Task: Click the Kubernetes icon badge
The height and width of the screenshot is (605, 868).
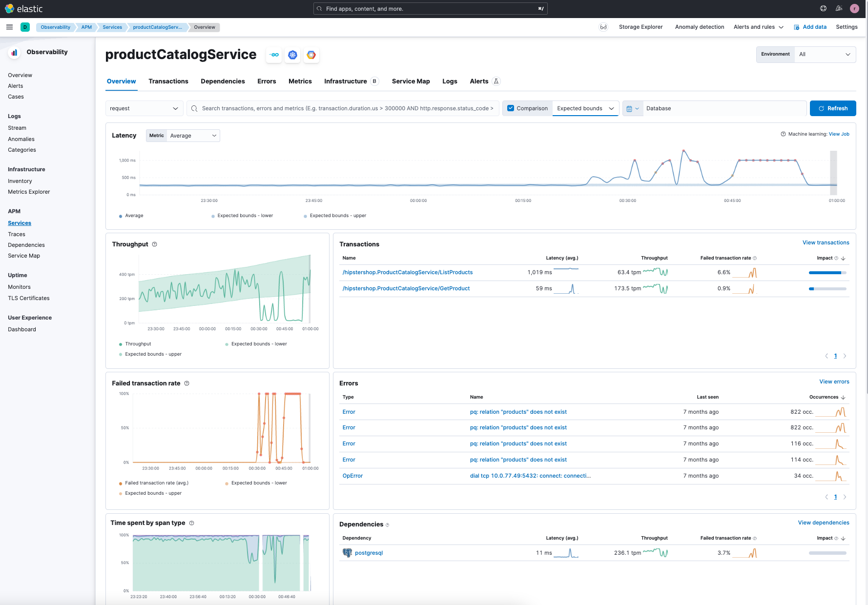Action: coord(292,55)
